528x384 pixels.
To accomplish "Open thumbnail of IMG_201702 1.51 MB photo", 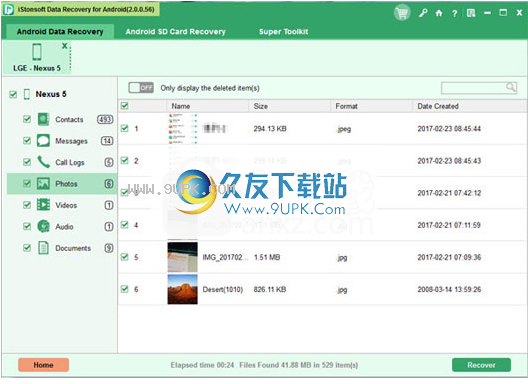I will [x=183, y=257].
